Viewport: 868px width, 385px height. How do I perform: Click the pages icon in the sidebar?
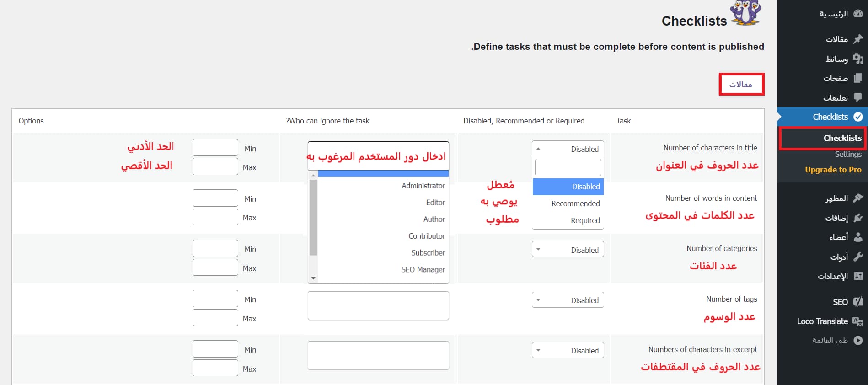858,78
